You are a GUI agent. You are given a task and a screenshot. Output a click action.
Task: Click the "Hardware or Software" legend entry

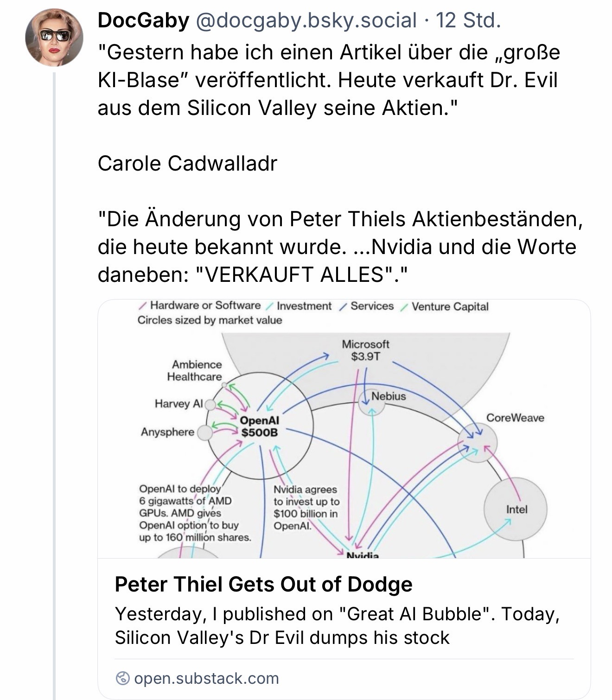(205, 305)
